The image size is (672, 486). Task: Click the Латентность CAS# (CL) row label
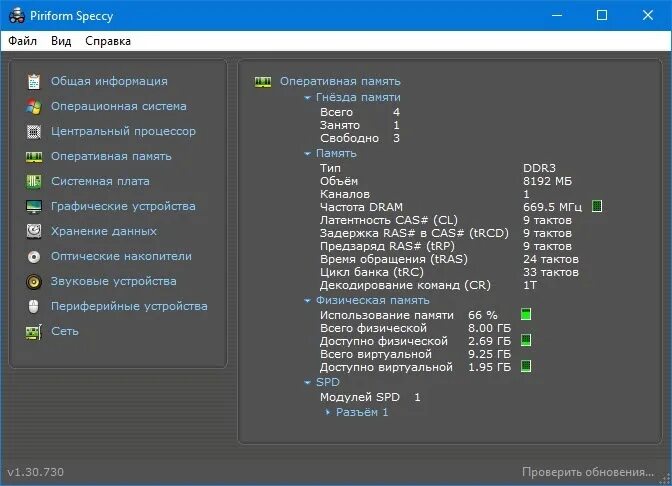[389, 220]
